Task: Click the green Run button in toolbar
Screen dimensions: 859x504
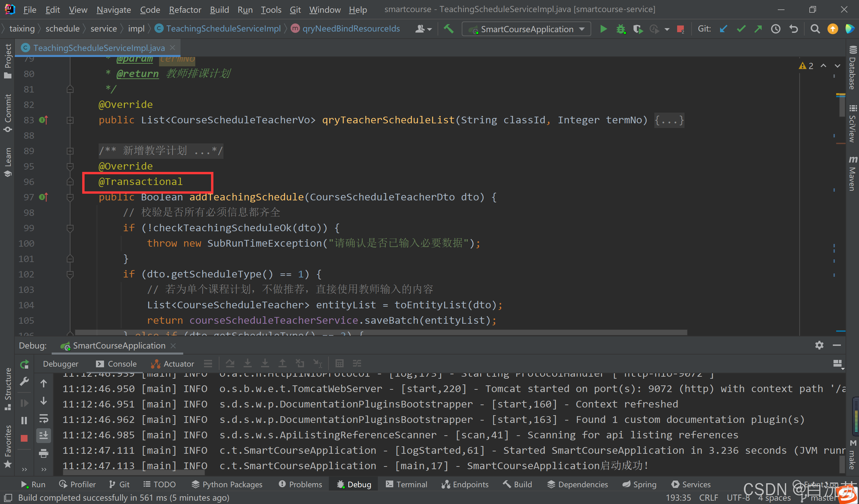Action: coord(603,29)
